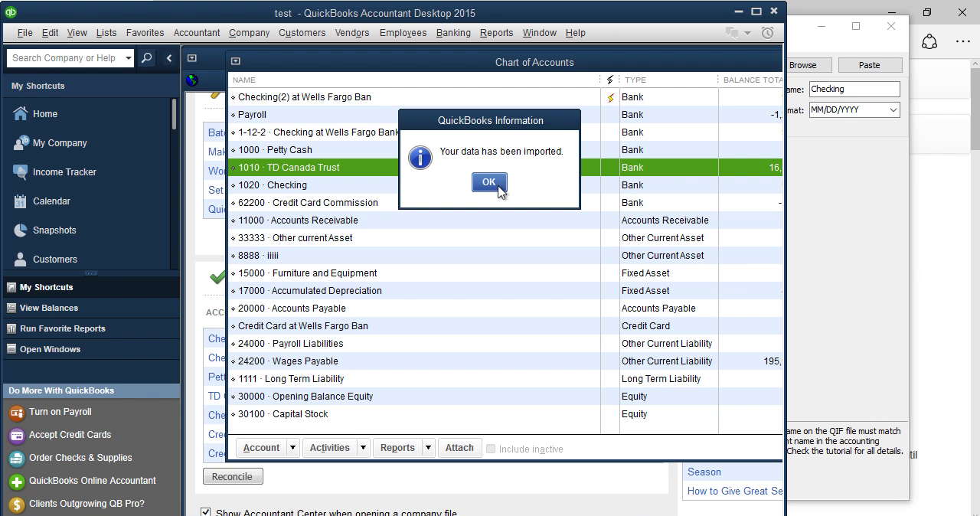
Task: Click the window menu icon left of Chart of Accounts
Action: click(192, 58)
